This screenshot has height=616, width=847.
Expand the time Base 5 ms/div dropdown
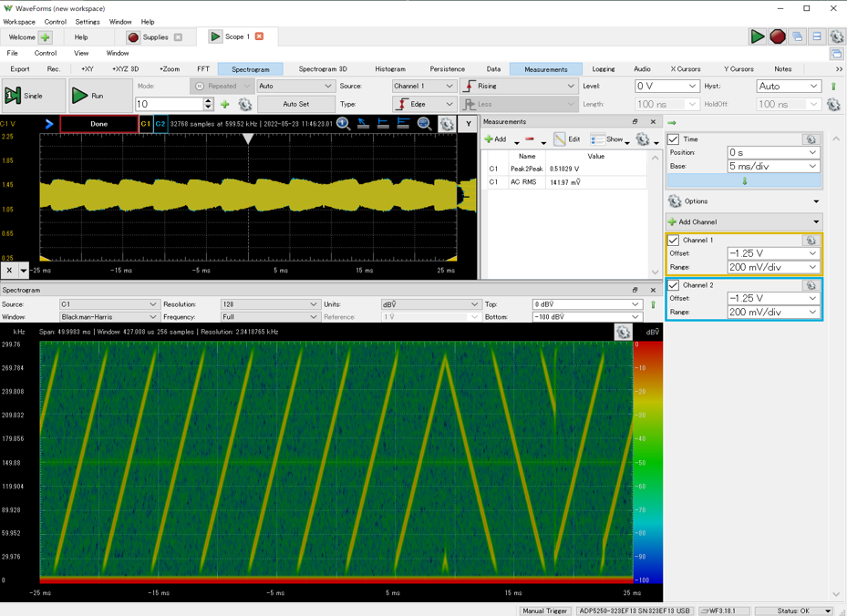pyautogui.click(x=772, y=167)
